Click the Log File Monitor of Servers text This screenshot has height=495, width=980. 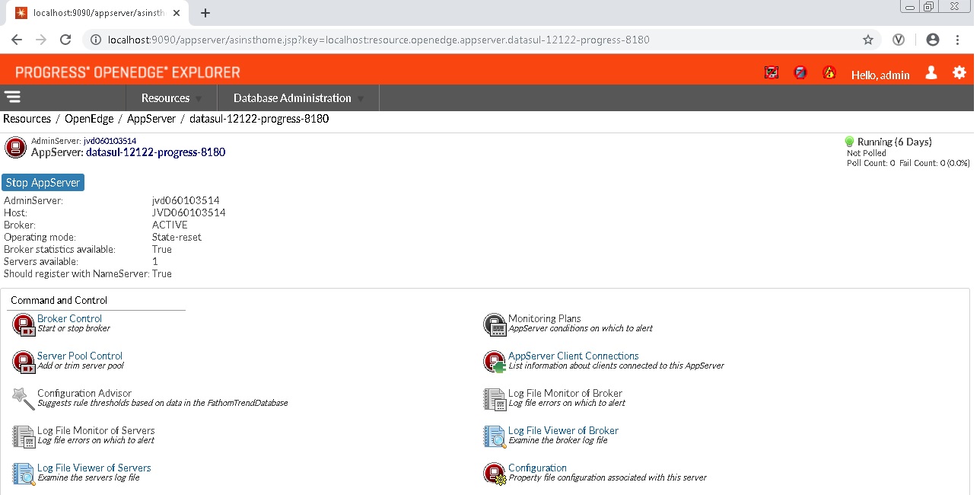(96, 430)
